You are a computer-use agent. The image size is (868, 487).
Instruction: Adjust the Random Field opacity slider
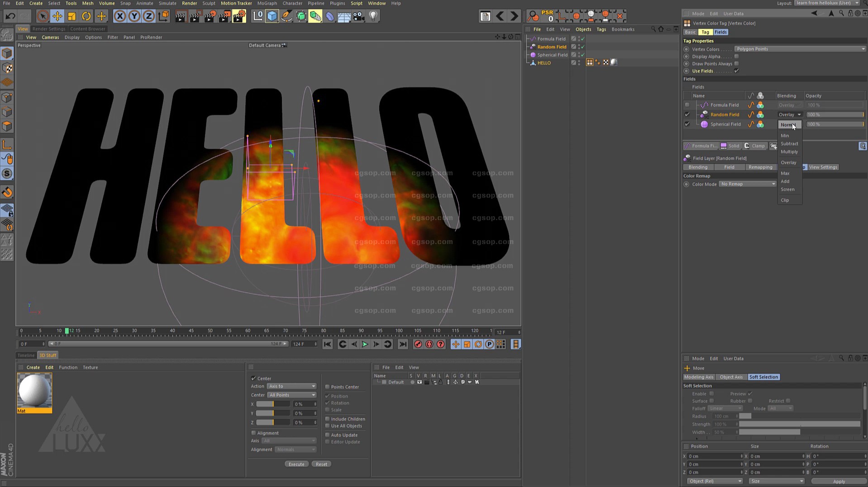835,115
